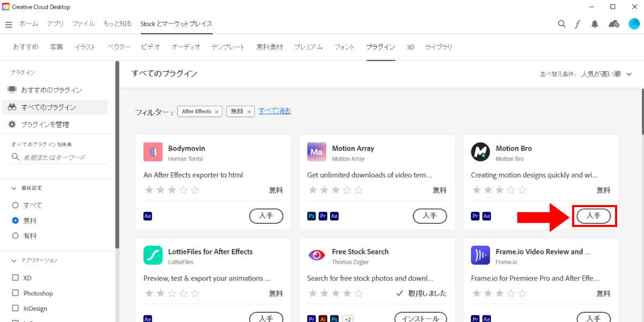Click the Ae badge on Motion Bro card
Screen dimensions: 644x322
pyautogui.click(x=487, y=216)
